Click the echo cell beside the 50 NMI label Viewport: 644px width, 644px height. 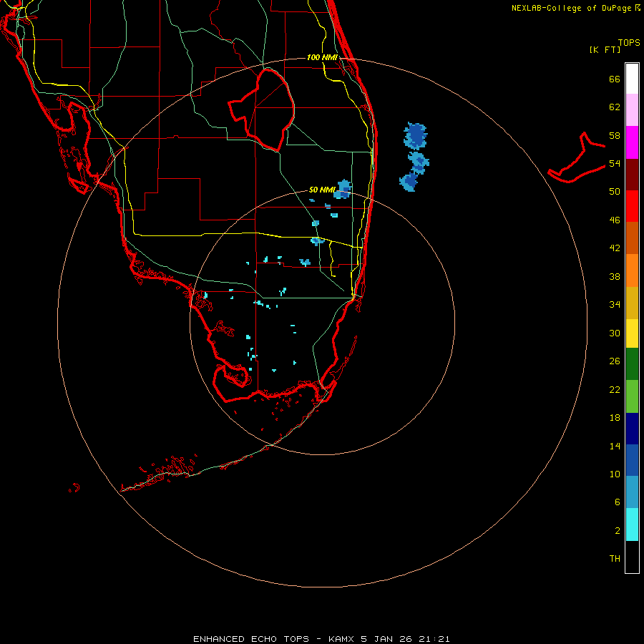[343, 189]
